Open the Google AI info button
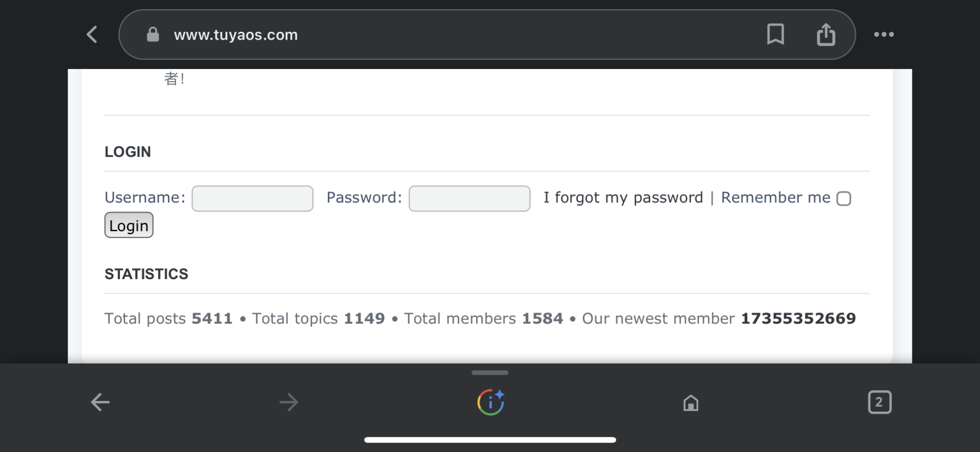 (490, 403)
